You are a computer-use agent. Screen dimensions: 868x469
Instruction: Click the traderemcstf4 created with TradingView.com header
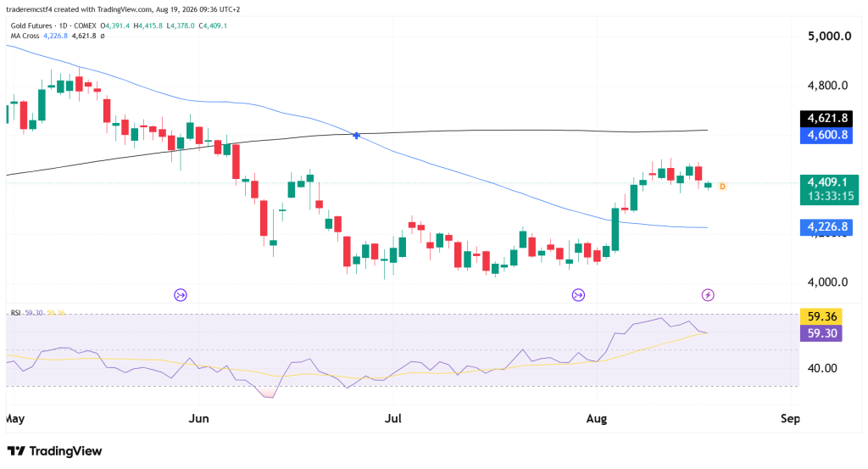[125, 9]
